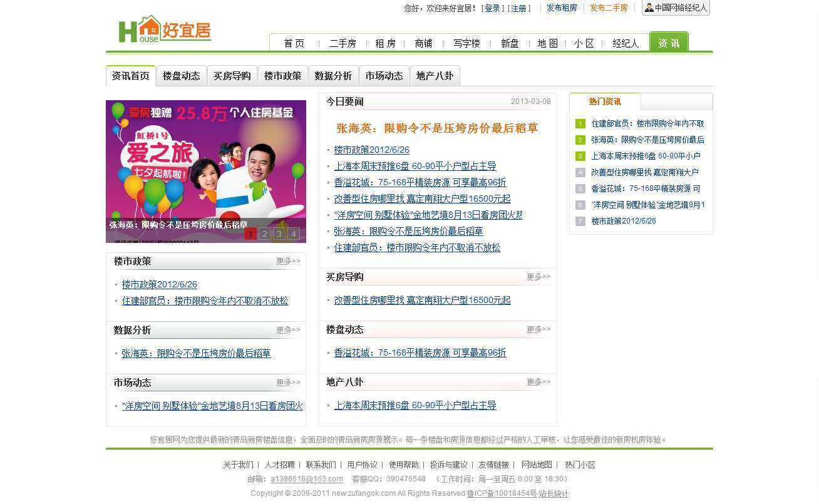819x504 pixels.
Task: Open 住建部官员 article in 今日要闻 list
Action: click(417, 248)
